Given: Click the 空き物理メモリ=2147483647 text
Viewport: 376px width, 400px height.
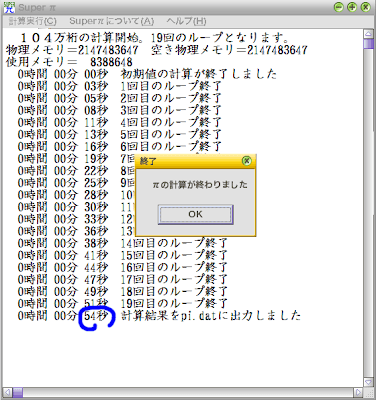Looking at the screenshot, I should [x=229, y=50].
